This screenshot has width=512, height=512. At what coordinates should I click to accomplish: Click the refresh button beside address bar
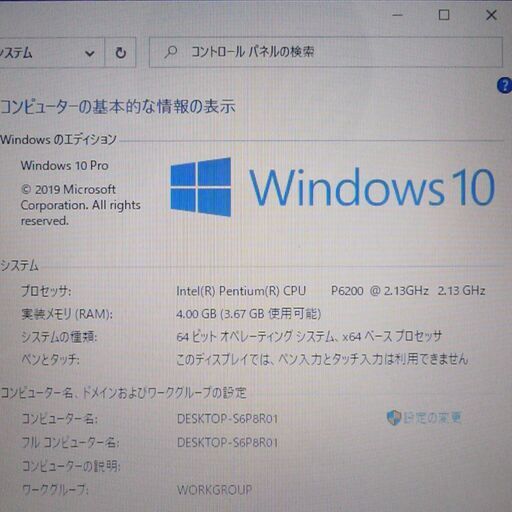tap(120, 53)
